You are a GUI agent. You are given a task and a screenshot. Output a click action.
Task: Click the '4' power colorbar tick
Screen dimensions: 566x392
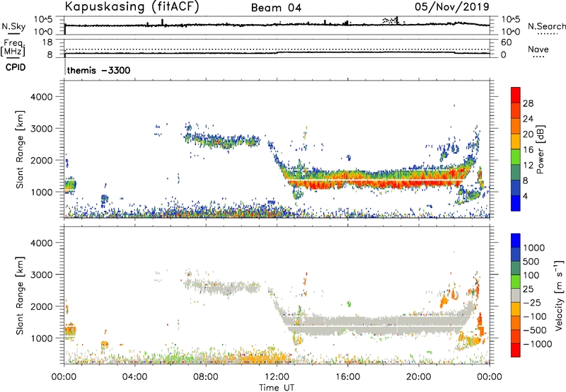pos(526,197)
